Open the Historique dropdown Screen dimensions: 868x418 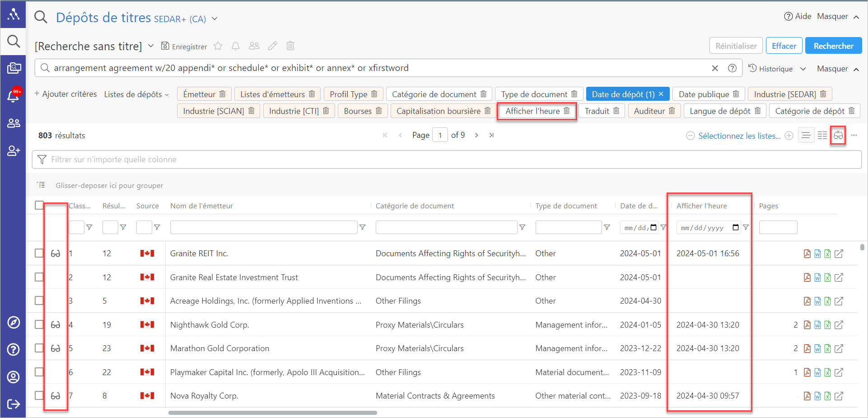tap(777, 69)
